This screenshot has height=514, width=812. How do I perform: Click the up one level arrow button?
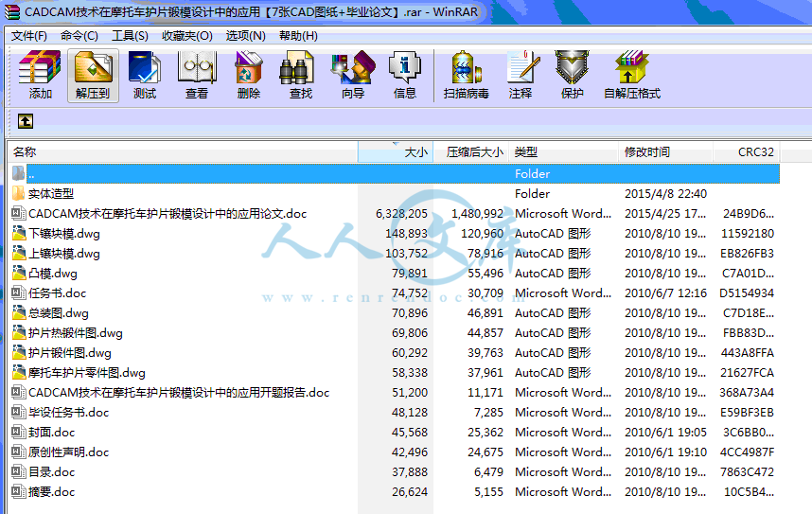26,121
